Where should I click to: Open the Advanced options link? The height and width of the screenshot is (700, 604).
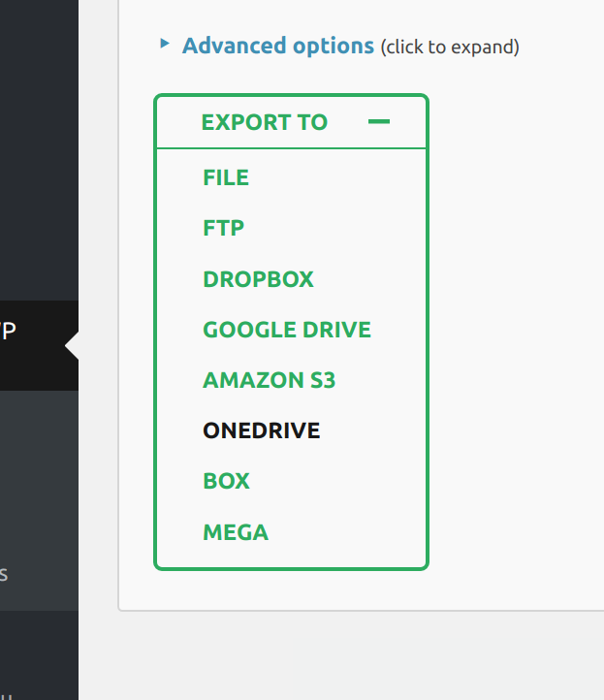pyautogui.click(x=277, y=46)
